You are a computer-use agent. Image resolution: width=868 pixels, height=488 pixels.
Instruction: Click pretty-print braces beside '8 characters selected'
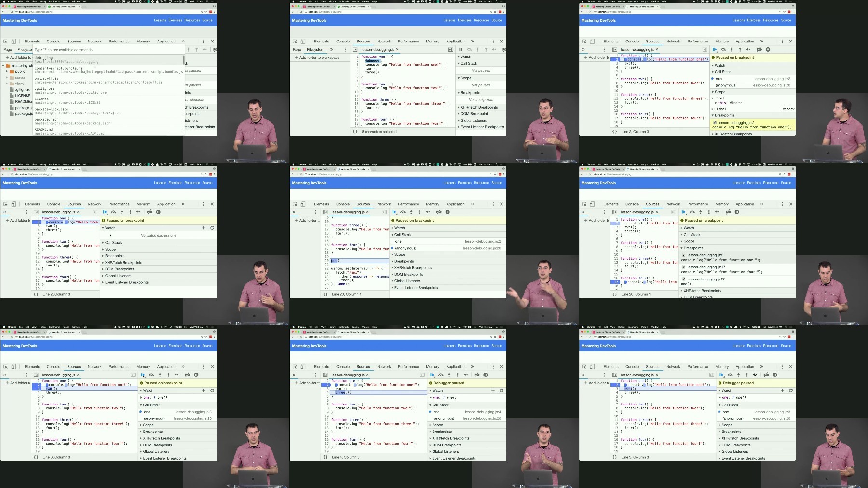355,131
